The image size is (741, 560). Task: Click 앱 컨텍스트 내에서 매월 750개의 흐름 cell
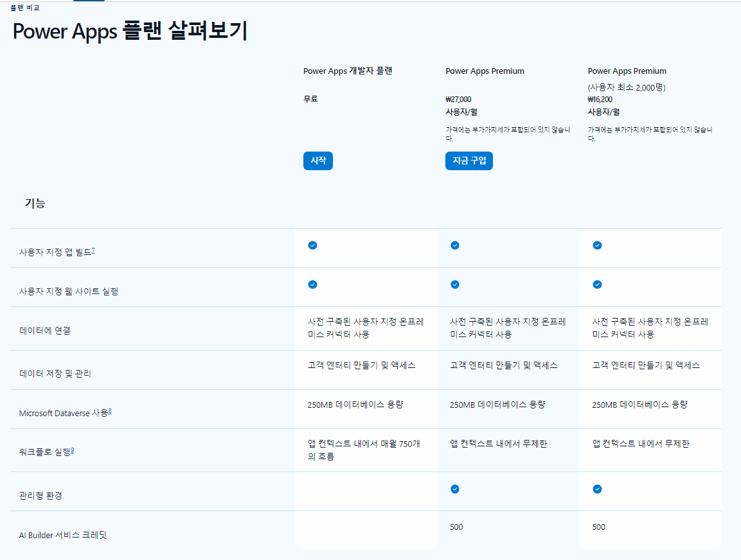click(364, 450)
